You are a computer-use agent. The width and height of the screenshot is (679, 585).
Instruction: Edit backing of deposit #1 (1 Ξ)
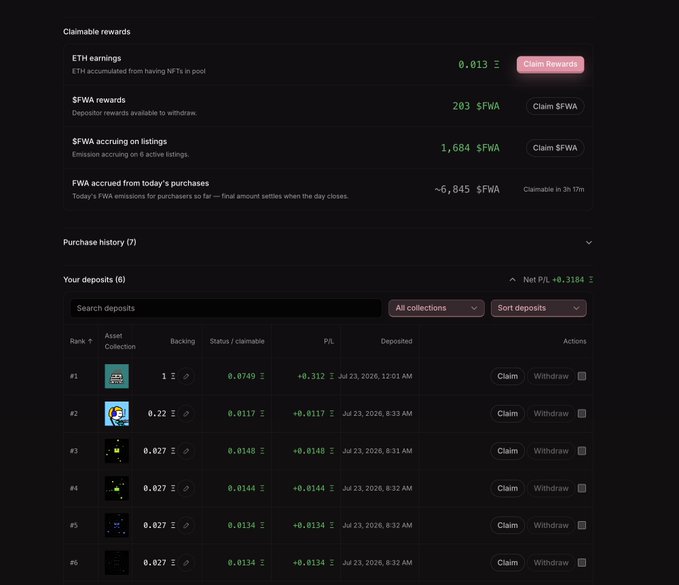186,376
